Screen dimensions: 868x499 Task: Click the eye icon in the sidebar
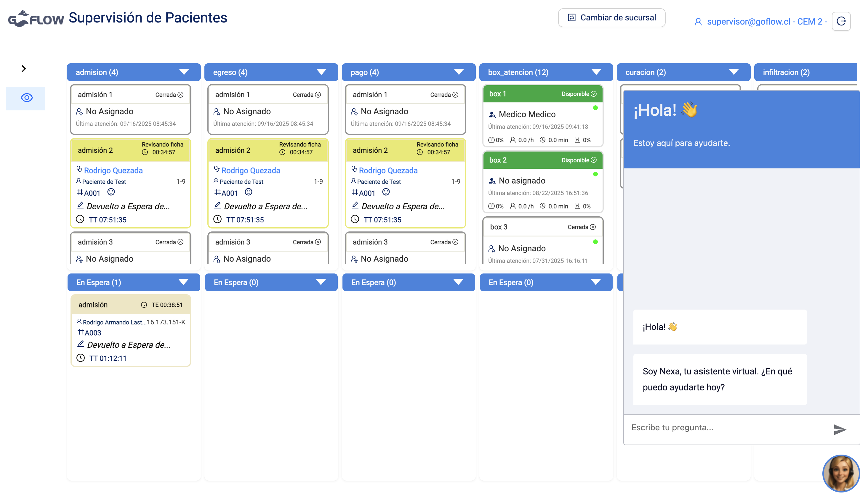pos(26,98)
